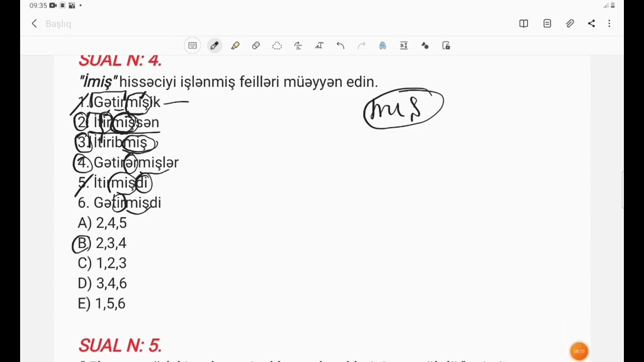The image size is (644, 362).
Task: Tap the word 5. İtirmişdi
Action: [113, 183]
